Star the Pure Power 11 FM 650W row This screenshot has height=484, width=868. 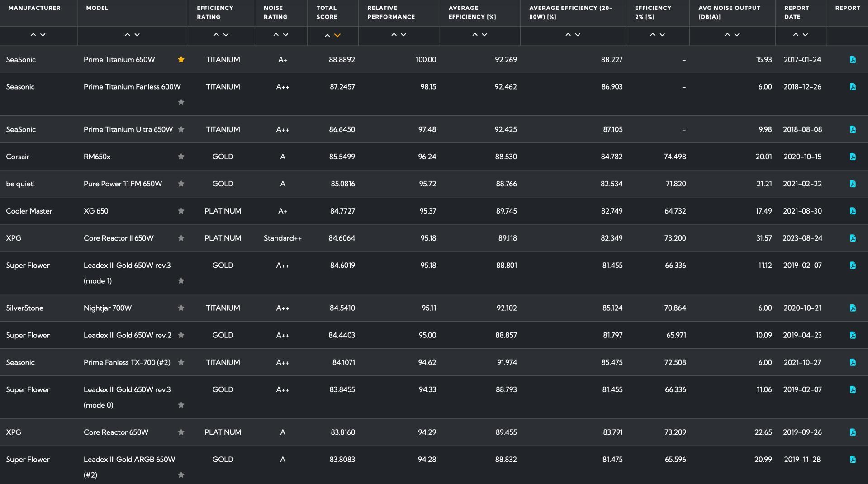click(x=181, y=184)
